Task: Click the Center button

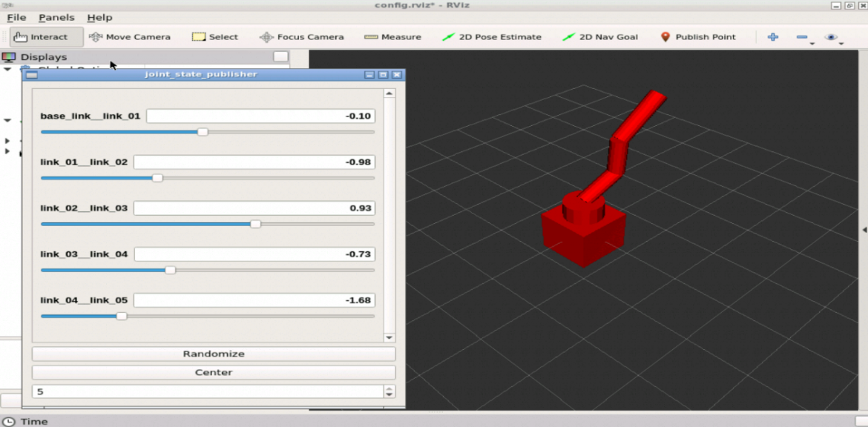Action: tap(214, 372)
